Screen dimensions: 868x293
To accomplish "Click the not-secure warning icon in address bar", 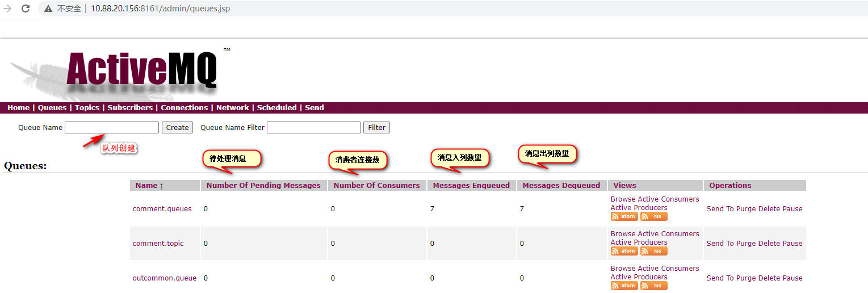I will (48, 9).
